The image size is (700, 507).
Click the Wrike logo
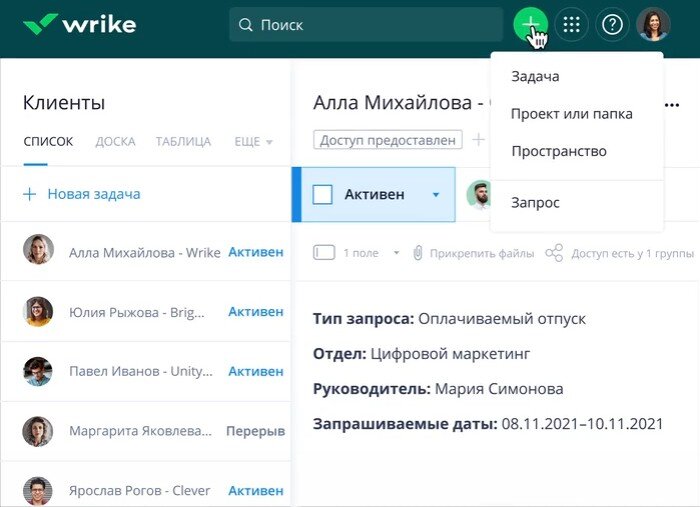coord(79,24)
